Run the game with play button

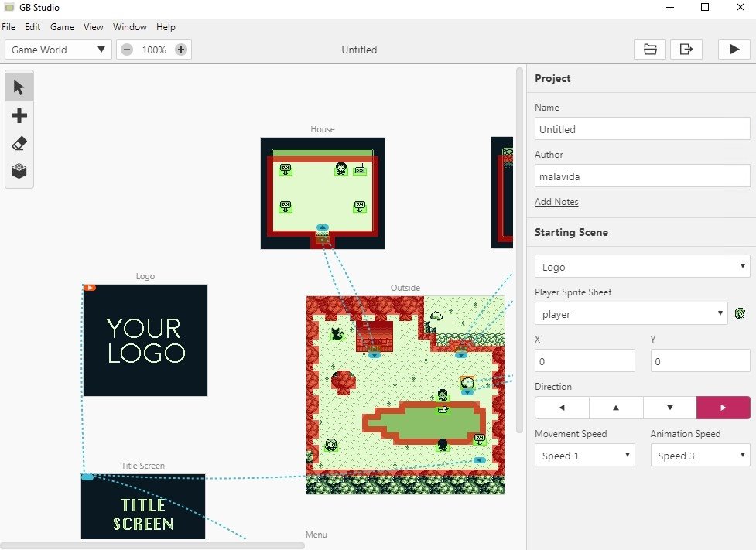(x=734, y=50)
